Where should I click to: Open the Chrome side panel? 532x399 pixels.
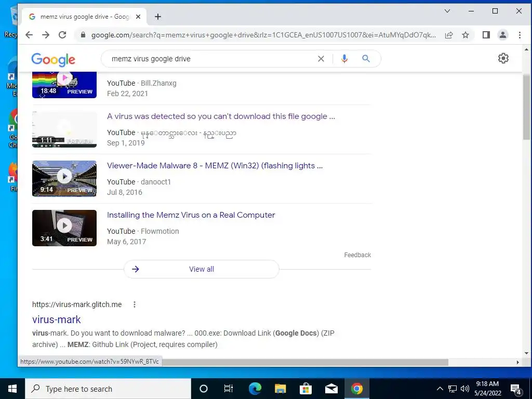[x=486, y=35]
